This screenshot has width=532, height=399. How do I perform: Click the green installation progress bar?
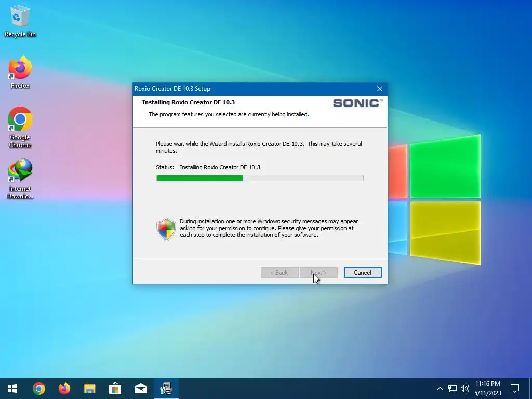[x=260, y=178]
